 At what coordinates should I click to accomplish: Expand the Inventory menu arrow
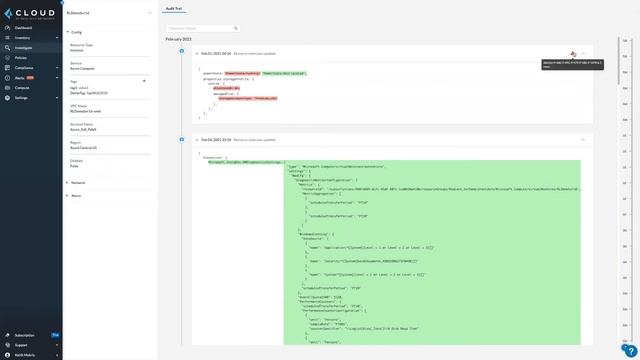[57, 38]
